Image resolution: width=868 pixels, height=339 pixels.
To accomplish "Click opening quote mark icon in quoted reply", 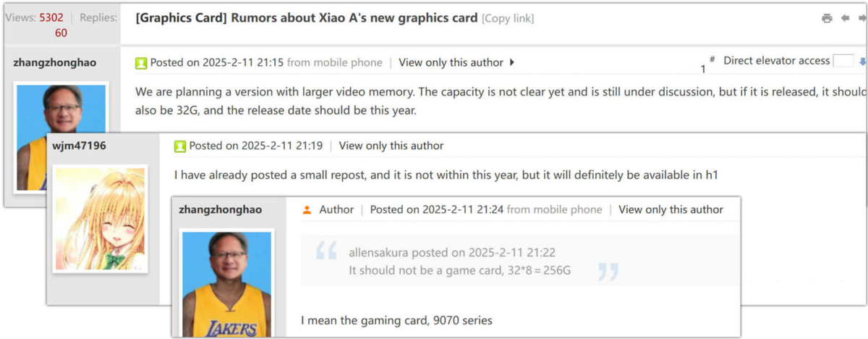I will [x=326, y=251].
